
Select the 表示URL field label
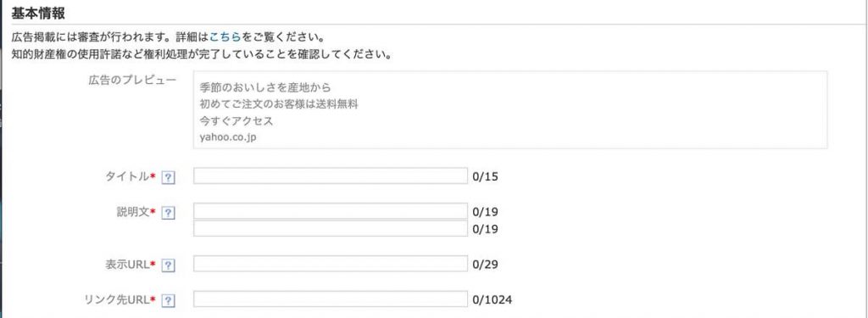[x=127, y=265]
